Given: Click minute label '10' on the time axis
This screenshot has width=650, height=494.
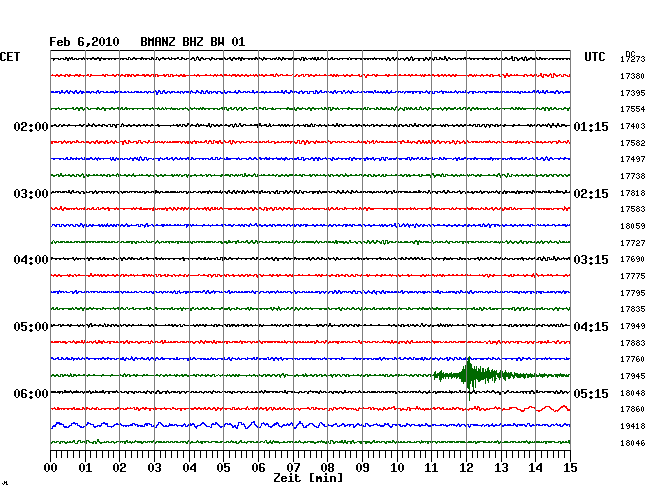Looking at the screenshot, I should tap(397, 468).
